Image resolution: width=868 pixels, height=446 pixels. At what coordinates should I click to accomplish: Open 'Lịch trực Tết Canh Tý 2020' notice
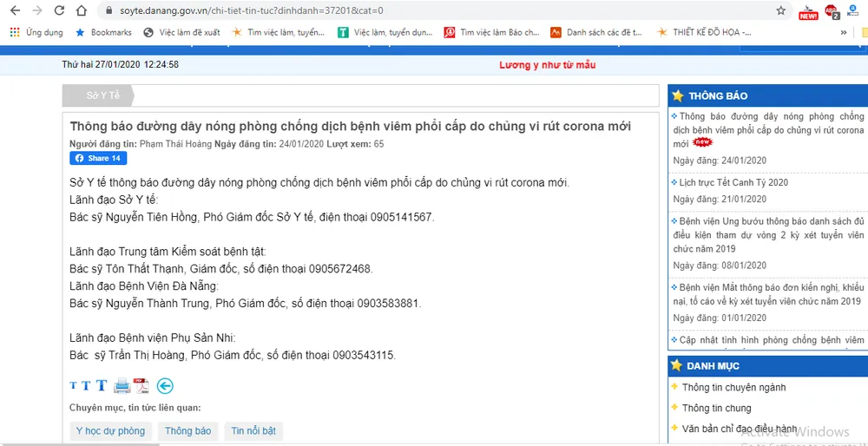[733, 182]
